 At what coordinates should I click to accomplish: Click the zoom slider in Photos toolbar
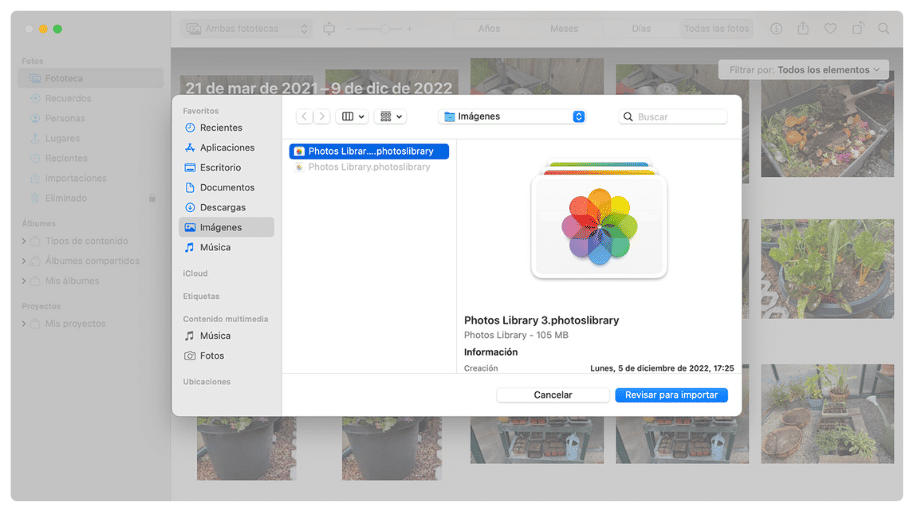[379, 29]
